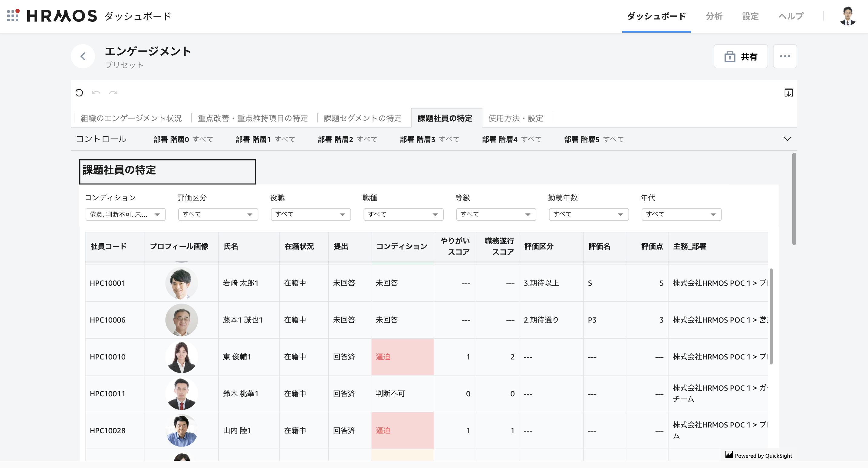Click the undo arrow icon
This screenshot has height=468, width=868.
coord(96,93)
